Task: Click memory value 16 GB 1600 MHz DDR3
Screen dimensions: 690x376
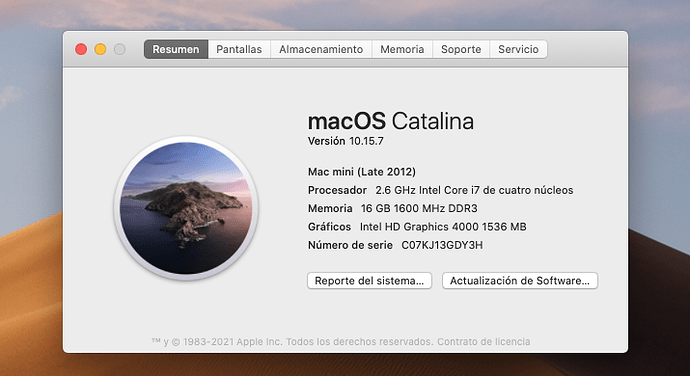Action: click(x=419, y=208)
